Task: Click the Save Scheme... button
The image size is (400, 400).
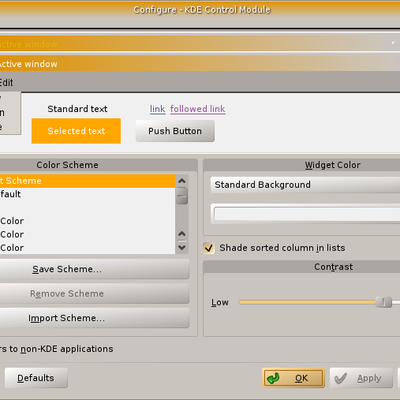Action: 94,269
